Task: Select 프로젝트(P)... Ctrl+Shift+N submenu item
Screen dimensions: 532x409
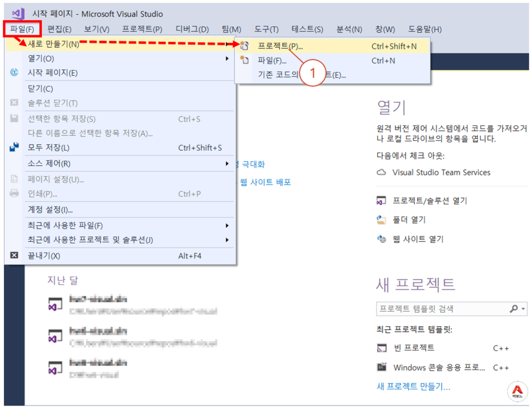Action: [333, 46]
